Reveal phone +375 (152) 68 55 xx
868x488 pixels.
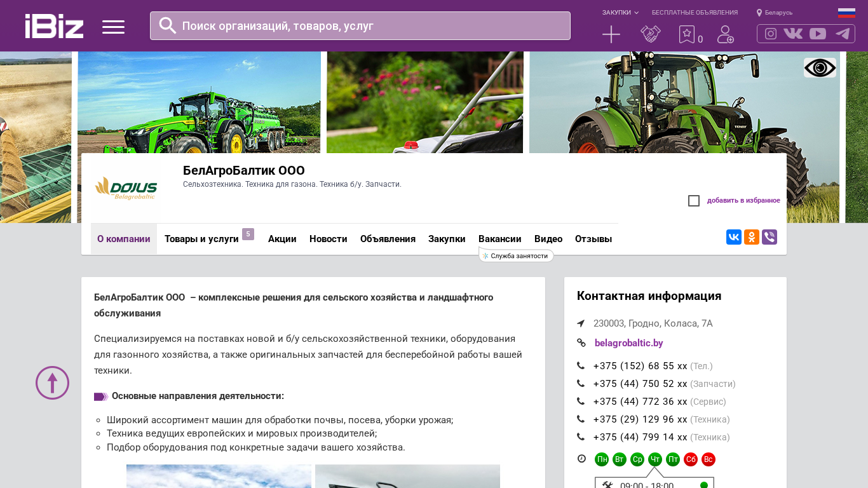pyautogui.click(x=641, y=366)
